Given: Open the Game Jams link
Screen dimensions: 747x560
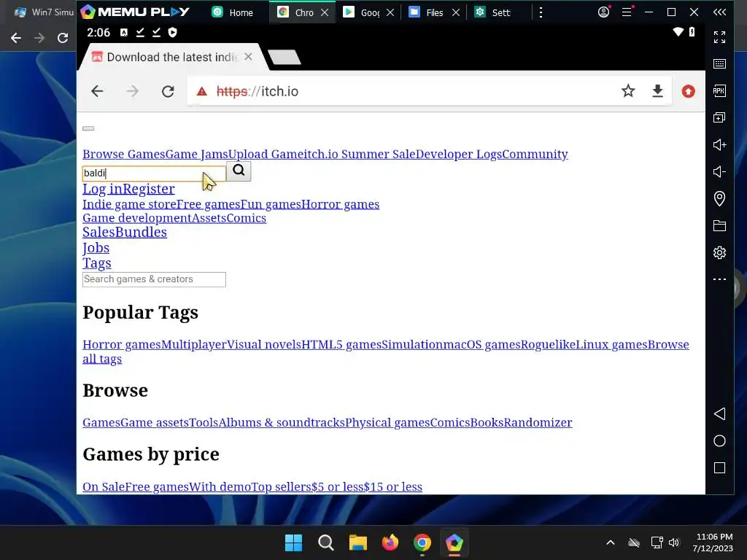Looking at the screenshot, I should tap(197, 155).
